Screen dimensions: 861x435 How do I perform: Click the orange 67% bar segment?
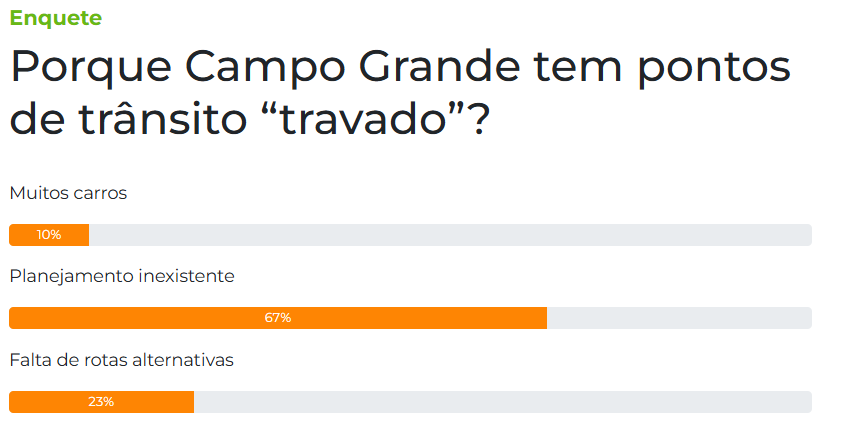point(278,318)
